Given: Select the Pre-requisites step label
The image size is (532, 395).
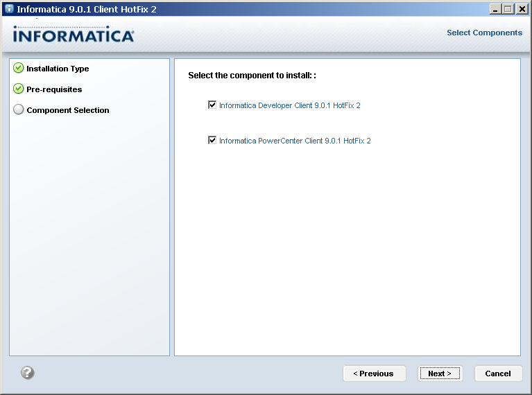Looking at the screenshot, I should [54, 89].
